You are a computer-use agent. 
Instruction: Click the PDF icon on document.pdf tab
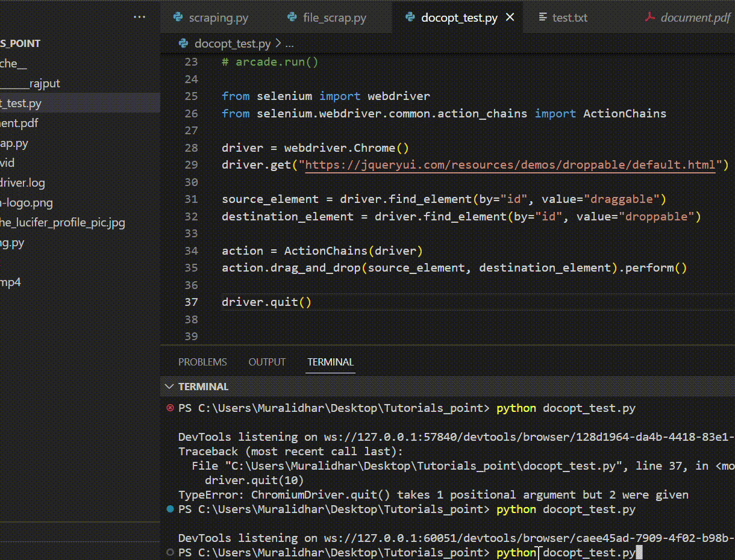(x=649, y=17)
